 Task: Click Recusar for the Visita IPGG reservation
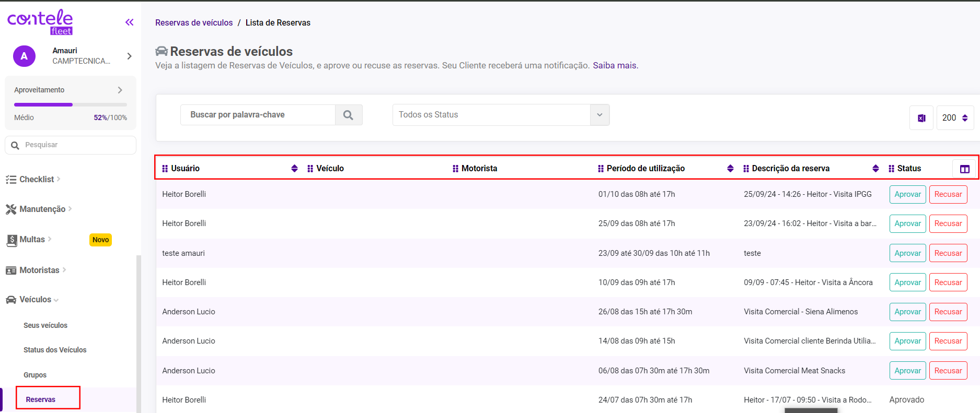pyautogui.click(x=948, y=194)
